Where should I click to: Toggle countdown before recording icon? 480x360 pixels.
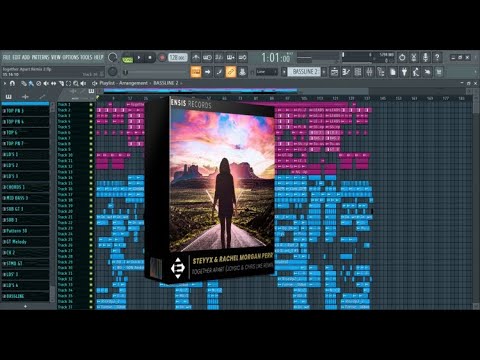(219, 58)
